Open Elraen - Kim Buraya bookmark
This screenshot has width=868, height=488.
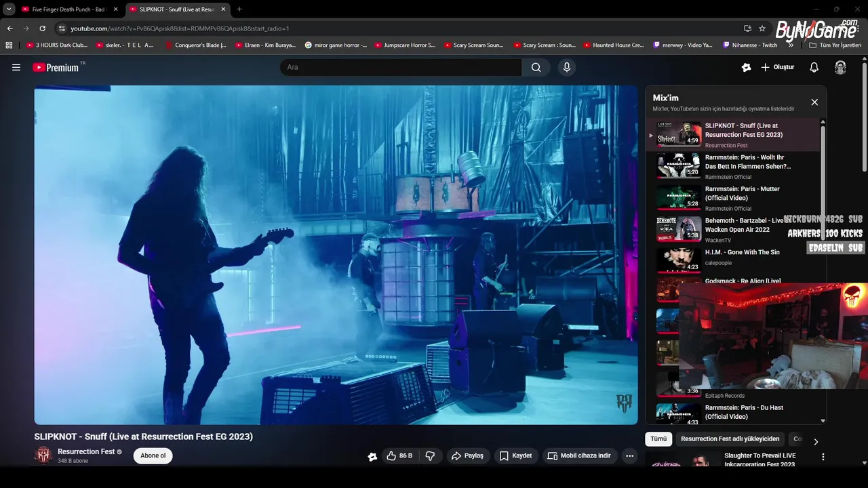(x=265, y=45)
